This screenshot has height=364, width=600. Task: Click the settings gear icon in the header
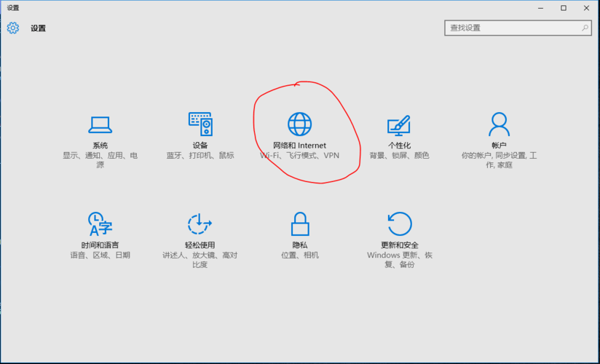pyautogui.click(x=12, y=28)
